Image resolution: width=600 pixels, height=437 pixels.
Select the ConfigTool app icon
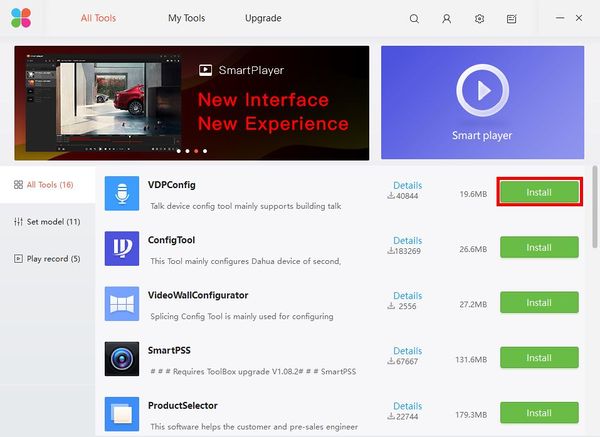click(x=122, y=248)
